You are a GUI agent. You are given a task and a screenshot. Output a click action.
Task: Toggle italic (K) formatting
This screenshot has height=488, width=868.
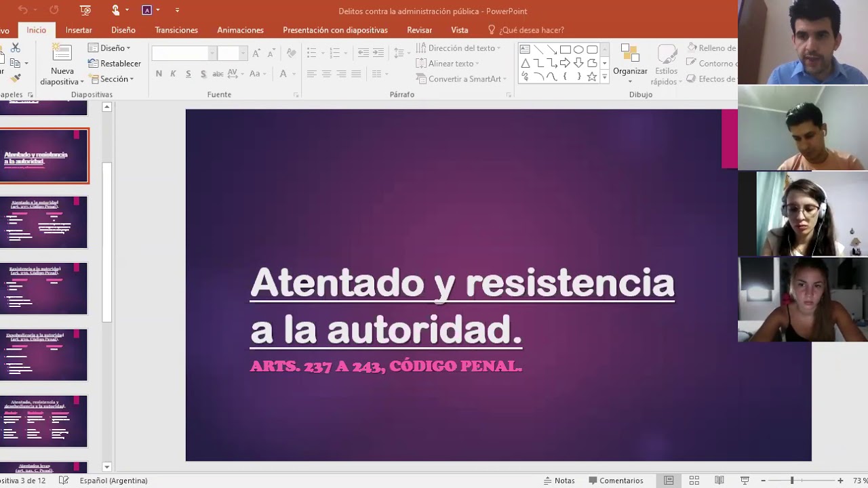(173, 74)
